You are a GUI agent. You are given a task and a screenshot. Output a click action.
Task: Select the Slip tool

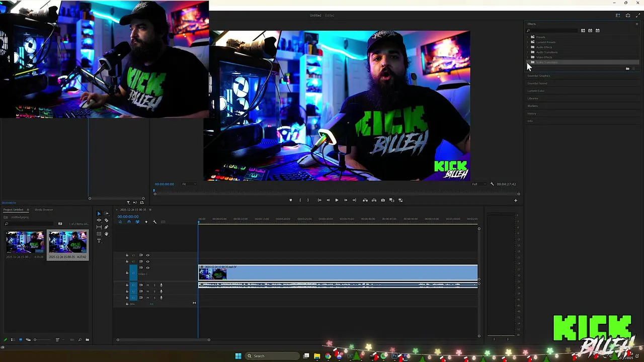[x=99, y=227]
